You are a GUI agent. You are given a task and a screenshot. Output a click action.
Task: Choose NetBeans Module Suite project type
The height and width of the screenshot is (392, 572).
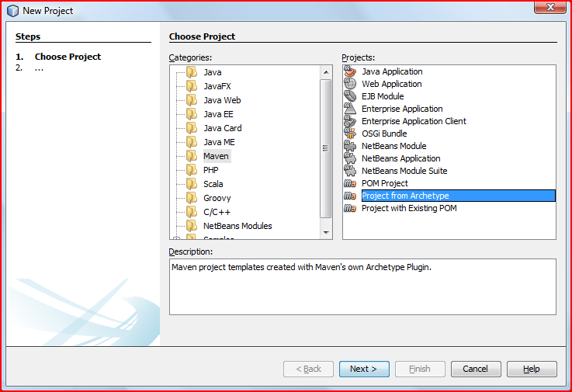coord(404,171)
